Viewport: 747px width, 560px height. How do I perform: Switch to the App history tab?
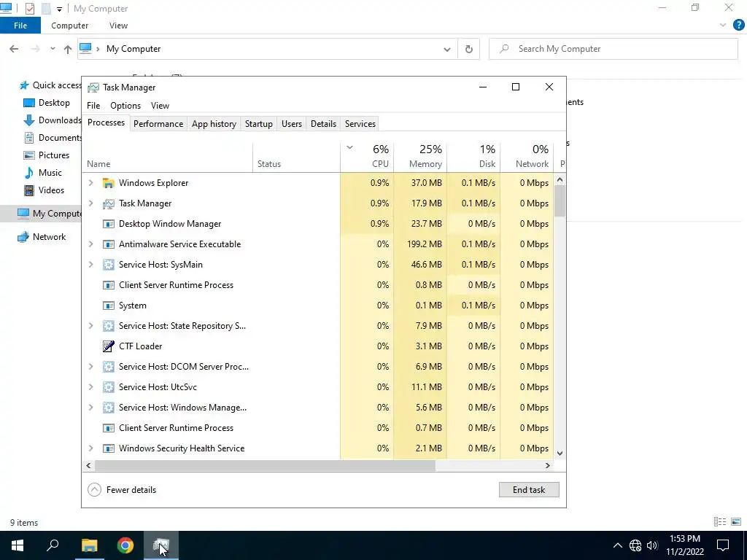point(214,124)
